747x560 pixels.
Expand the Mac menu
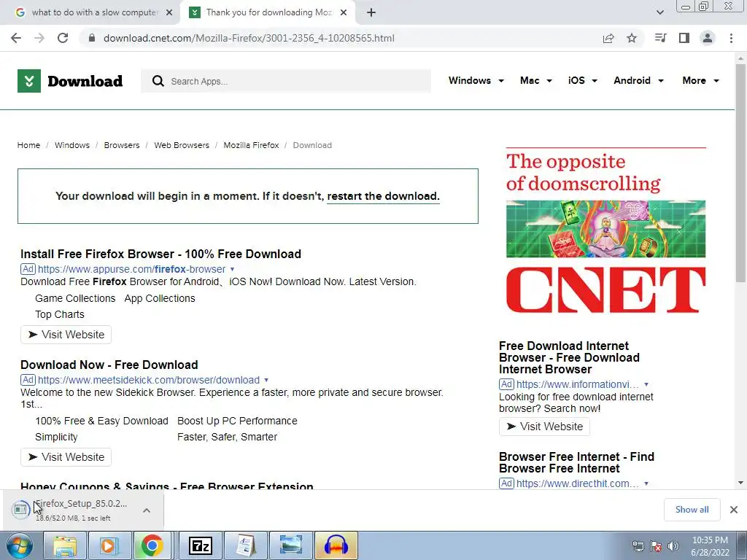click(536, 80)
